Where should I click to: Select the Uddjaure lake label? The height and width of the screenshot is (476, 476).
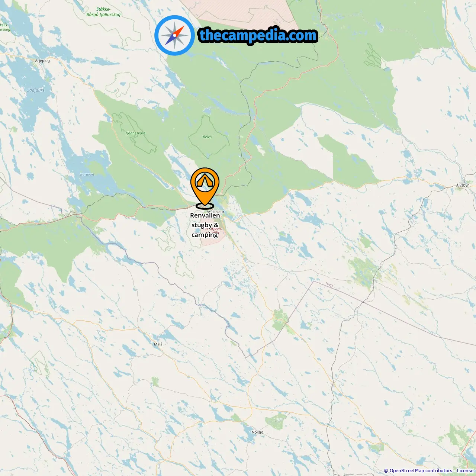click(35, 90)
